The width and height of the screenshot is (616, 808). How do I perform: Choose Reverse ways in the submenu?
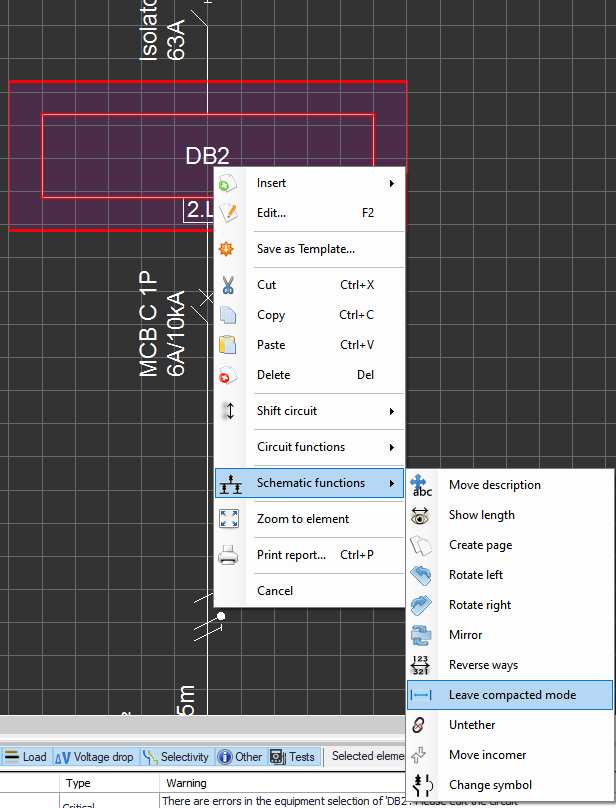[x=510, y=665]
